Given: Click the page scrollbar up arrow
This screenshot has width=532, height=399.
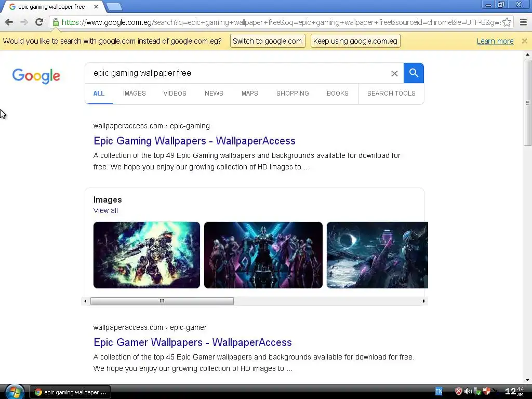Looking at the screenshot, I should click(x=527, y=54).
